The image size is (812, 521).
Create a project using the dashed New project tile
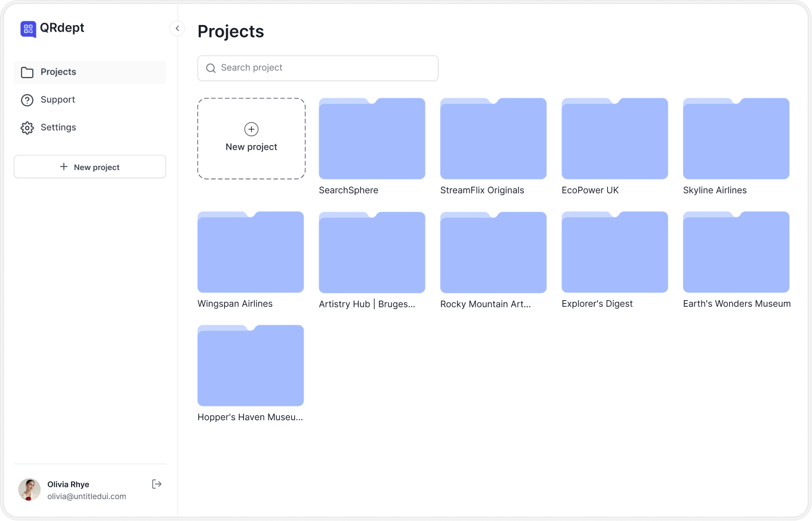[251, 138]
